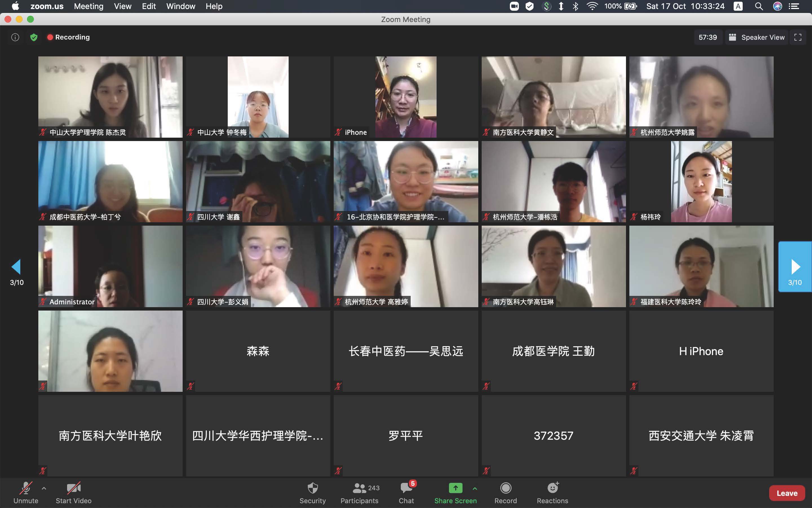
Task: Select the Administrator video thumbnail
Action: (x=110, y=266)
